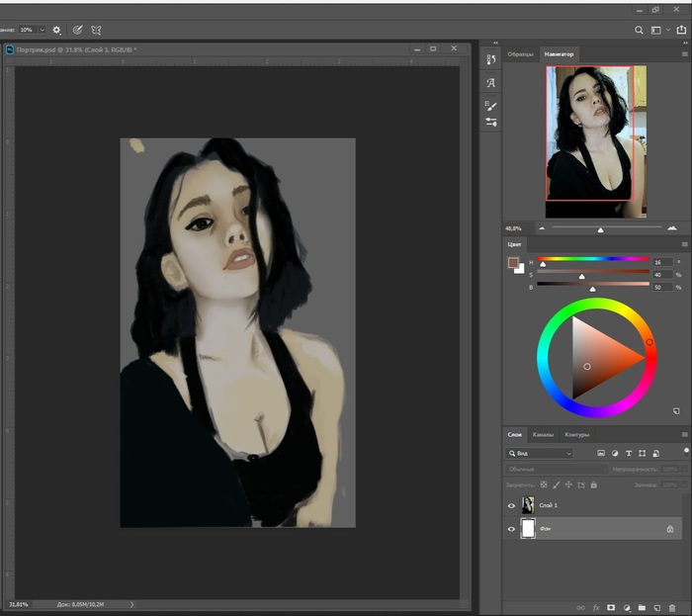
Task: Open the History panel icon in dock
Action: [491, 60]
